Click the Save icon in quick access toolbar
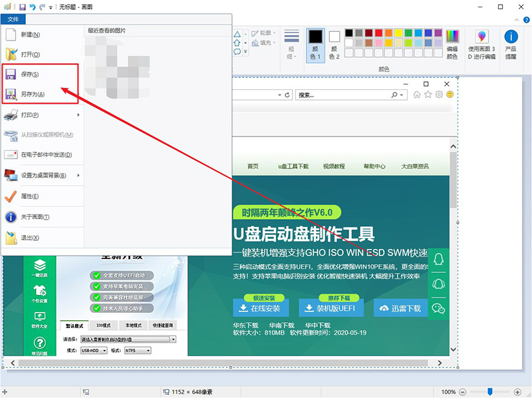Screen dimensions: 532x398 pos(21,7)
